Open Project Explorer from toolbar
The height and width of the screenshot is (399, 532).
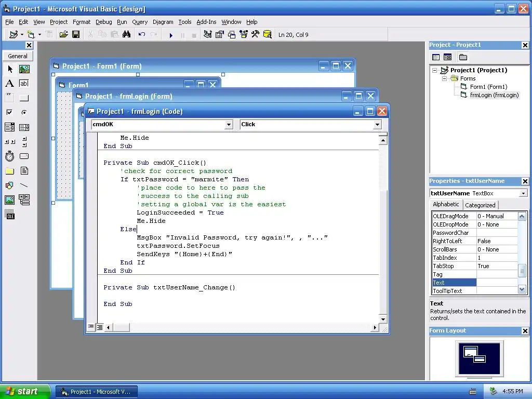pyautogui.click(x=208, y=35)
